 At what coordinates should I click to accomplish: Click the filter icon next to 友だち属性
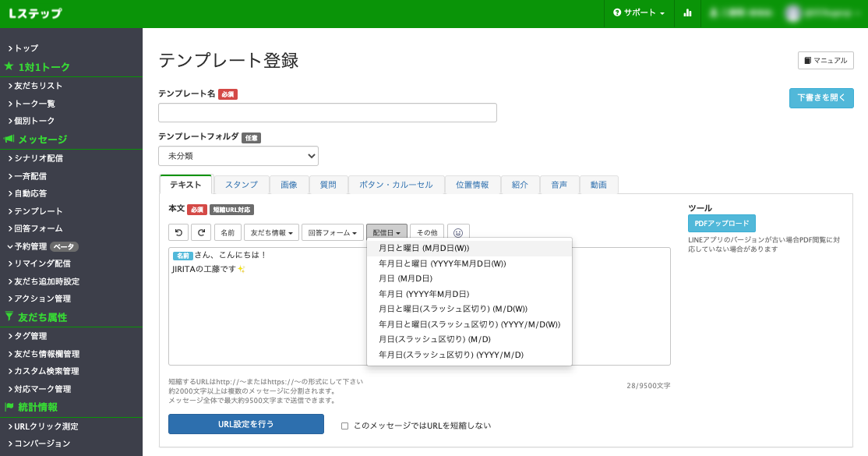[x=9, y=316]
